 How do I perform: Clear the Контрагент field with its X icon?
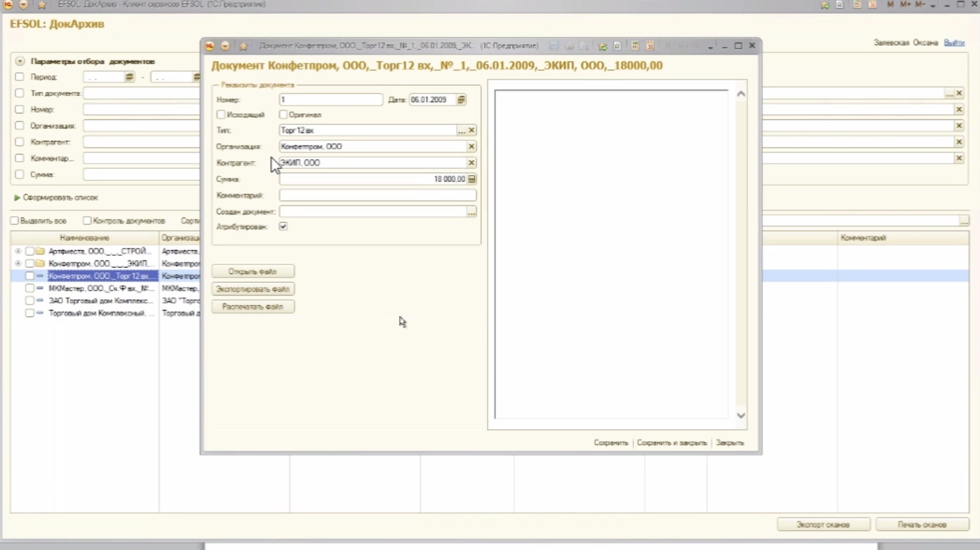(x=472, y=163)
